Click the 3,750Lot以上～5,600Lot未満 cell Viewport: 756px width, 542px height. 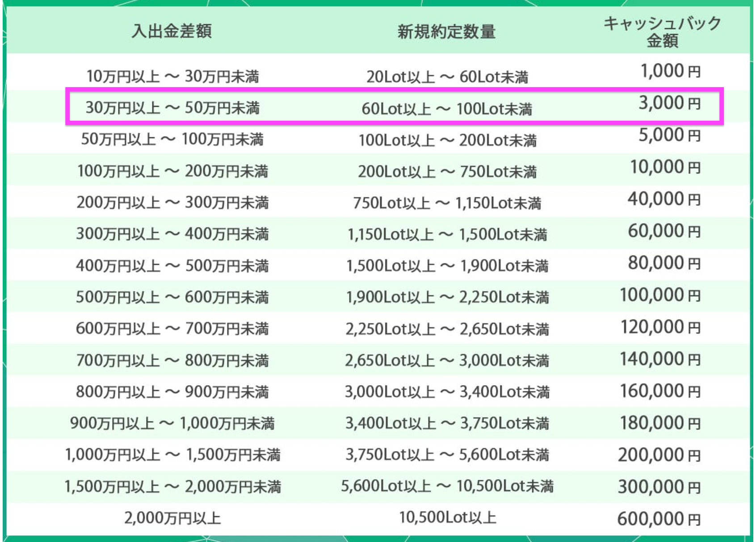(x=447, y=455)
